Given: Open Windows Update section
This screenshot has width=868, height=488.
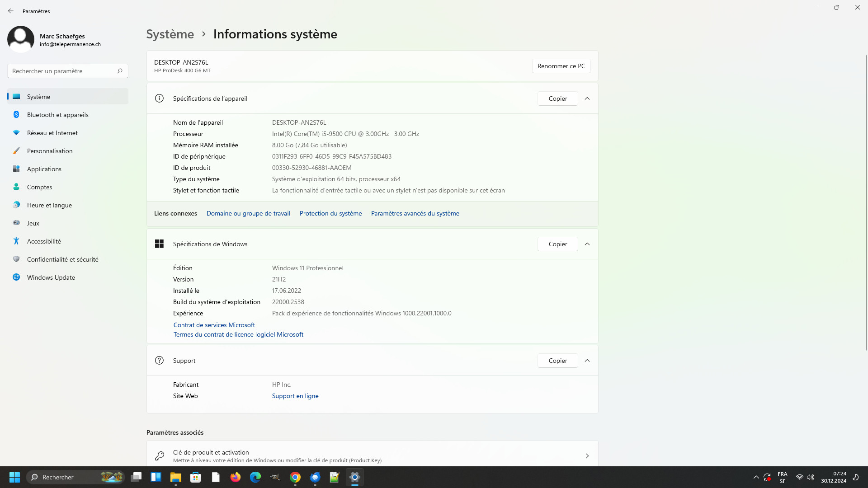Looking at the screenshot, I should coord(51,277).
